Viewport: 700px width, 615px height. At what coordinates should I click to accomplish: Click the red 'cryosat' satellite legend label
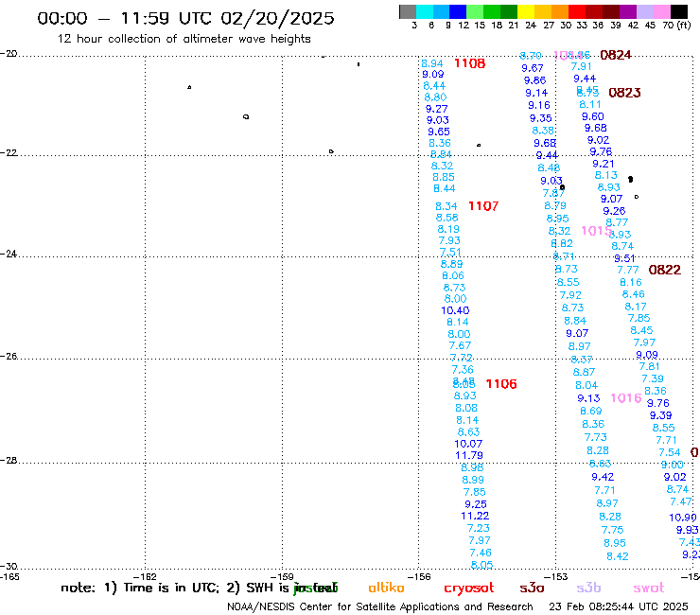point(469,589)
